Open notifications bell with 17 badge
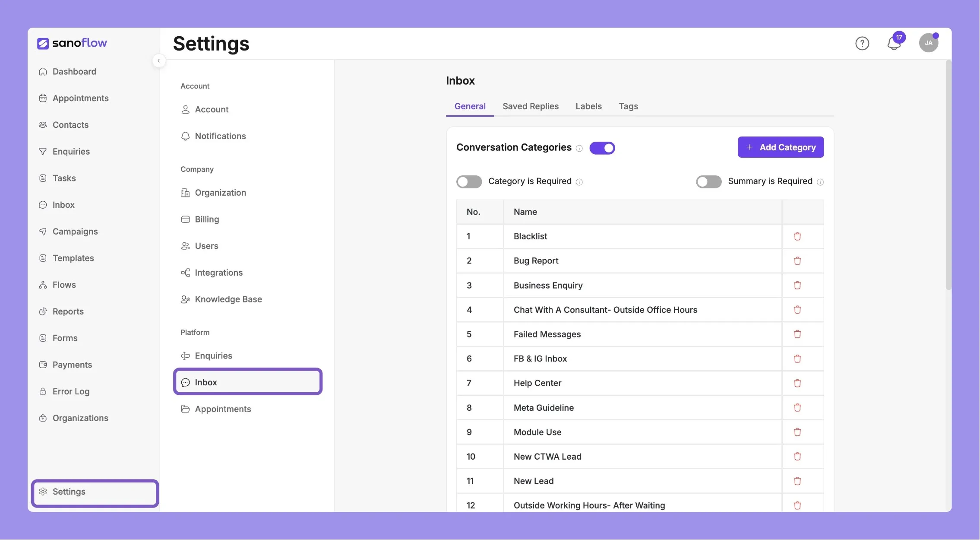Image resolution: width=980 pixels, height=540 pixels. pos(895,42)
